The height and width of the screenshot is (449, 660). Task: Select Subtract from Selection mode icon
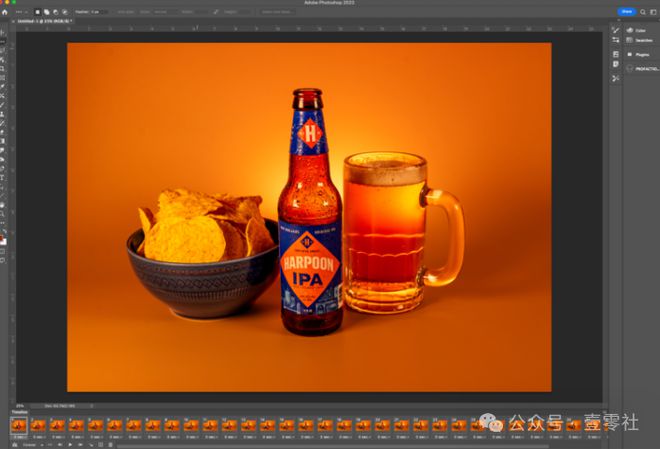[x=56, y=12]
